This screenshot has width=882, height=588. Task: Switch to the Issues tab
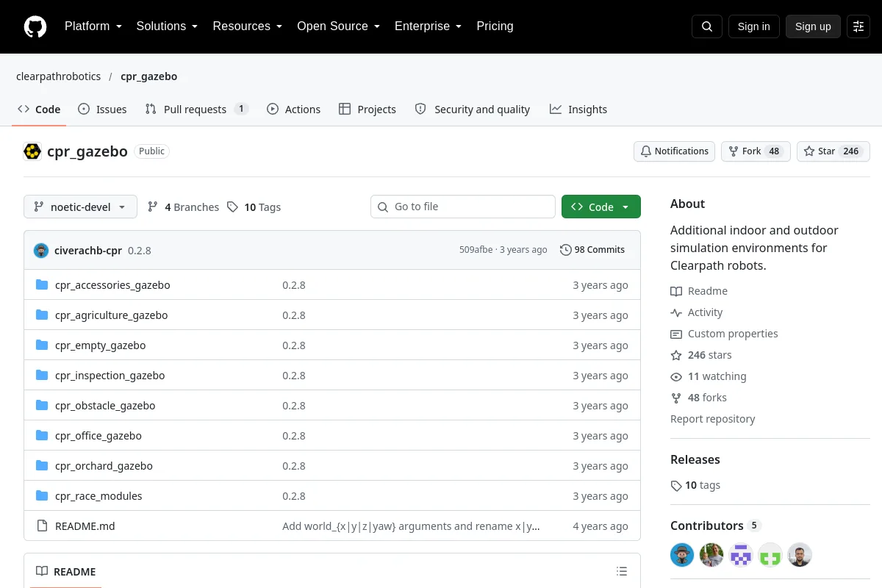click(102, 110)
